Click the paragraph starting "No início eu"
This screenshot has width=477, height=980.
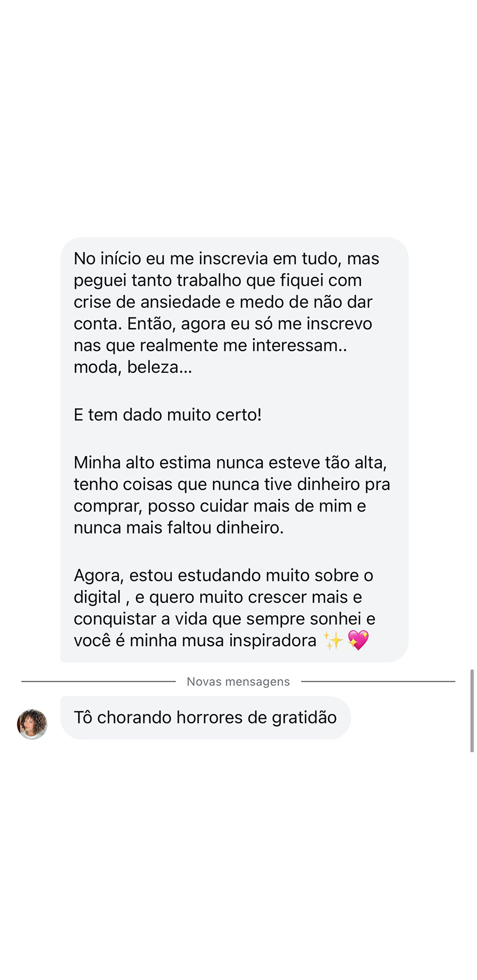point(226,312)
